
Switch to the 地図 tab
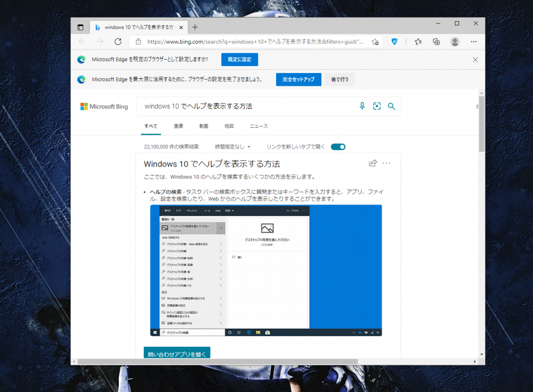pyautogui.click(x=229, y=126)
